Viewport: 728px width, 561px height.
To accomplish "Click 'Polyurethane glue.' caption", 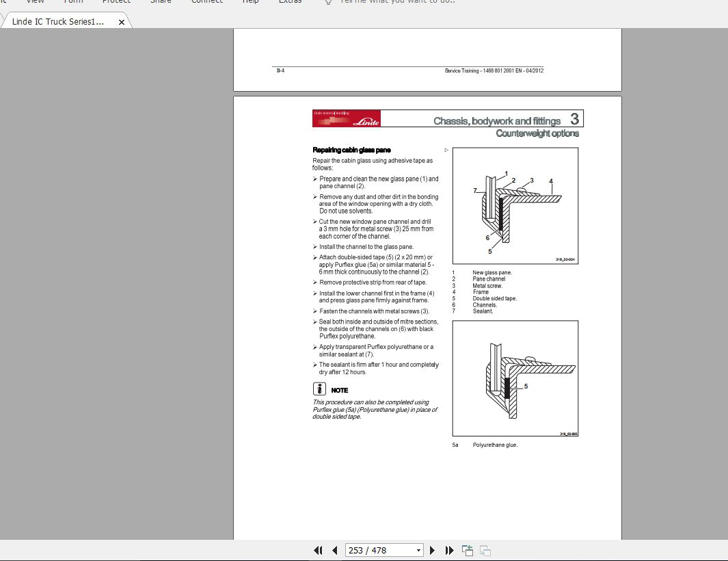I will pos(495,445).
